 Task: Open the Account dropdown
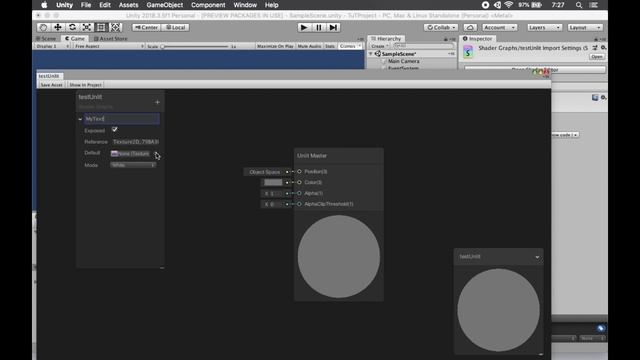pos(500,27)
